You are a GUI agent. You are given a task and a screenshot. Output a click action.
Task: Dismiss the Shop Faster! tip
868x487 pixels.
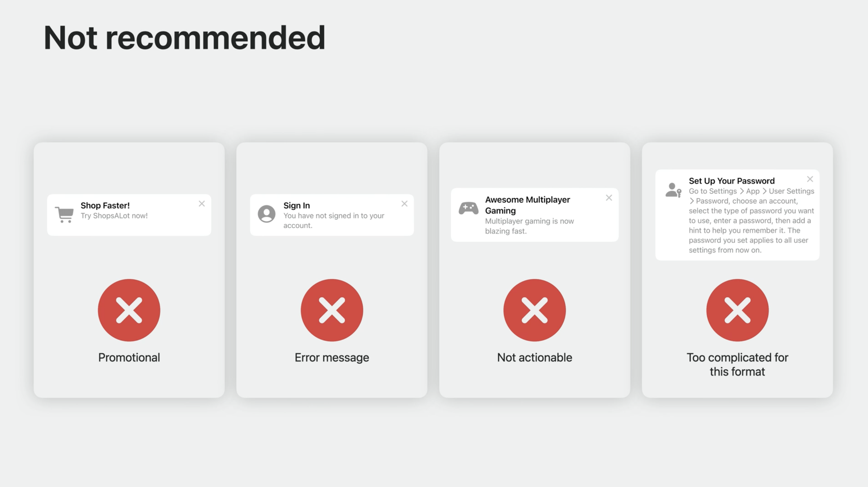[x=202, y=204]
